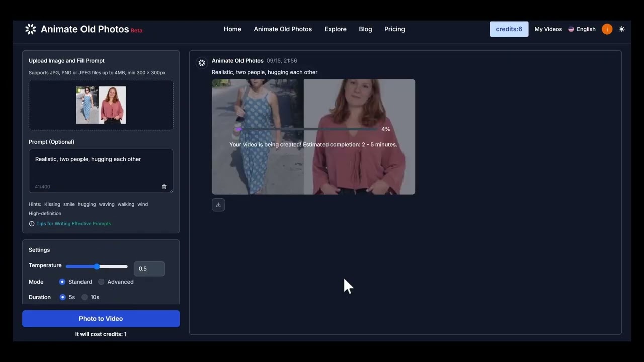Click the video creation progress bar

(x=306, y=129)
